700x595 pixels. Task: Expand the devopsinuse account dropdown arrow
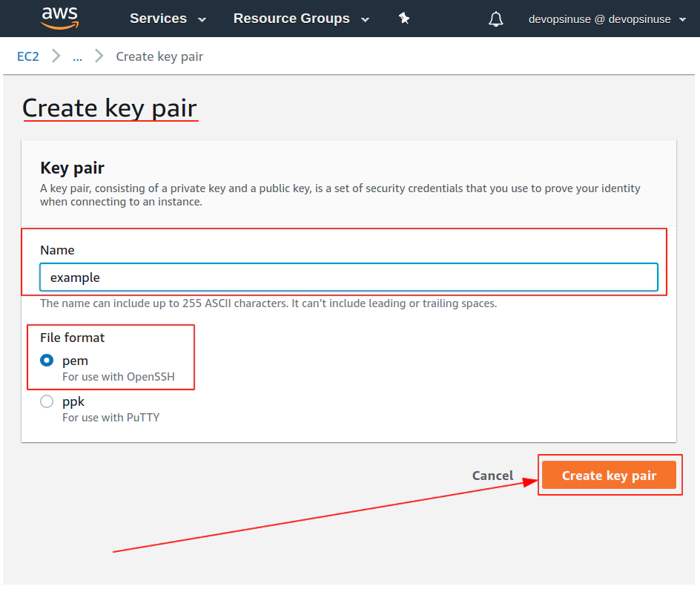[682, 19]
